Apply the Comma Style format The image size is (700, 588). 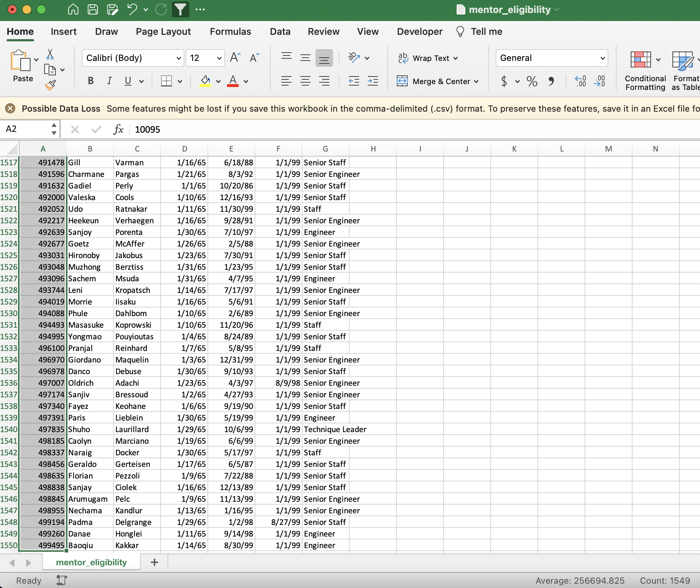tap(551, 81)
